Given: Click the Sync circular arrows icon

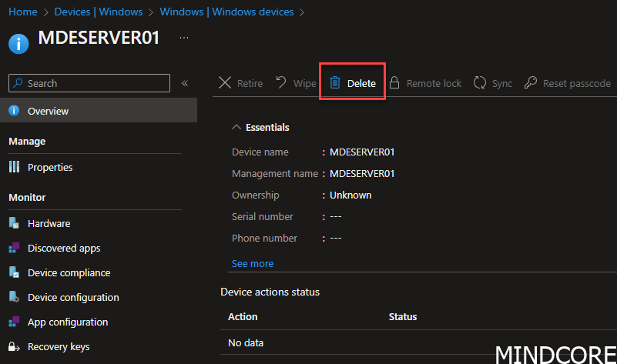Looking at the screenshot, I should [x=480, y=83].
